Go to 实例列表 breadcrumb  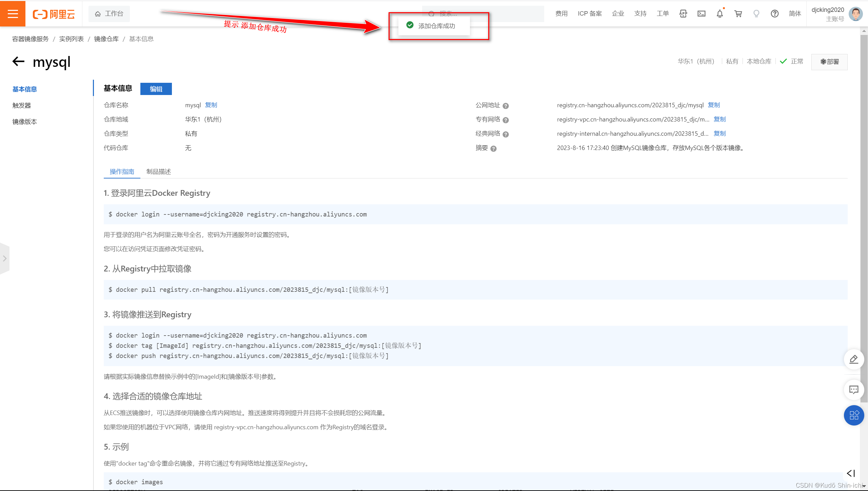coord(72,39)
